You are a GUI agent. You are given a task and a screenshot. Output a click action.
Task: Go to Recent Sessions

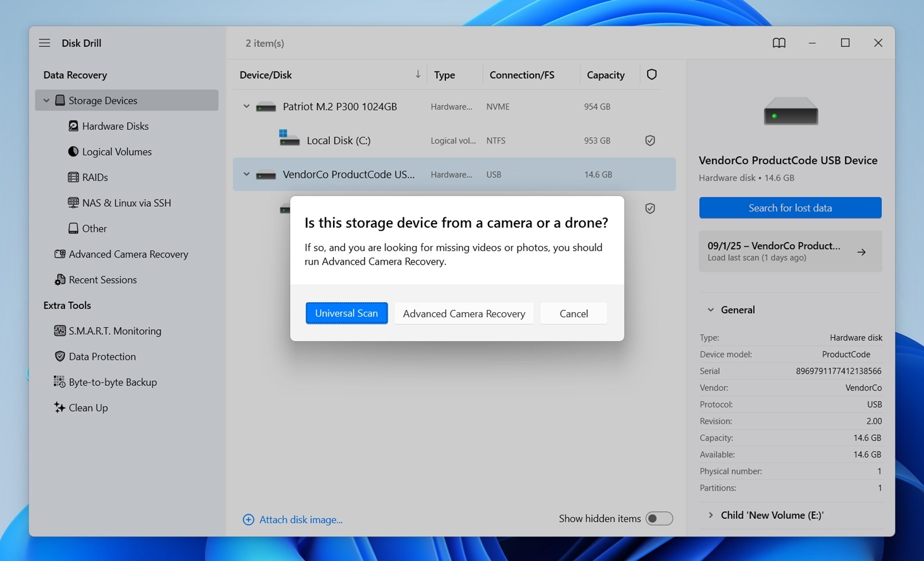tap(102, 280)
